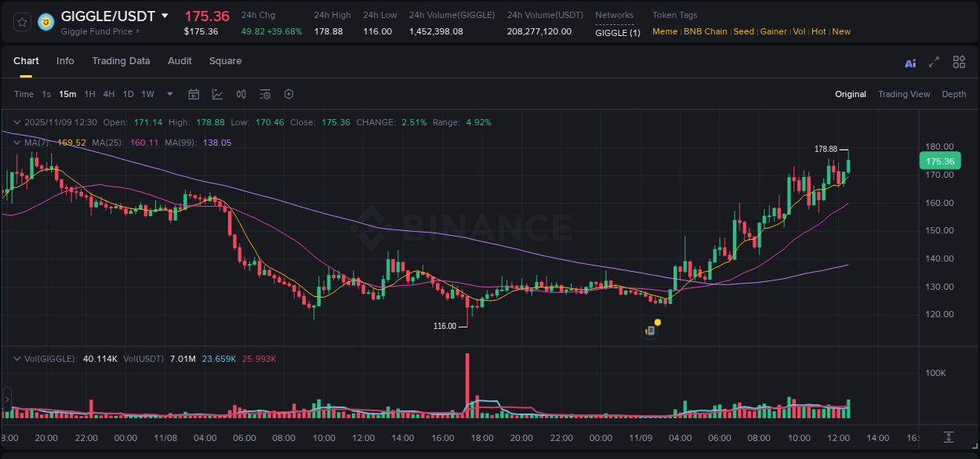Open chart widgets via grid icon

click(x=959, y=61)
